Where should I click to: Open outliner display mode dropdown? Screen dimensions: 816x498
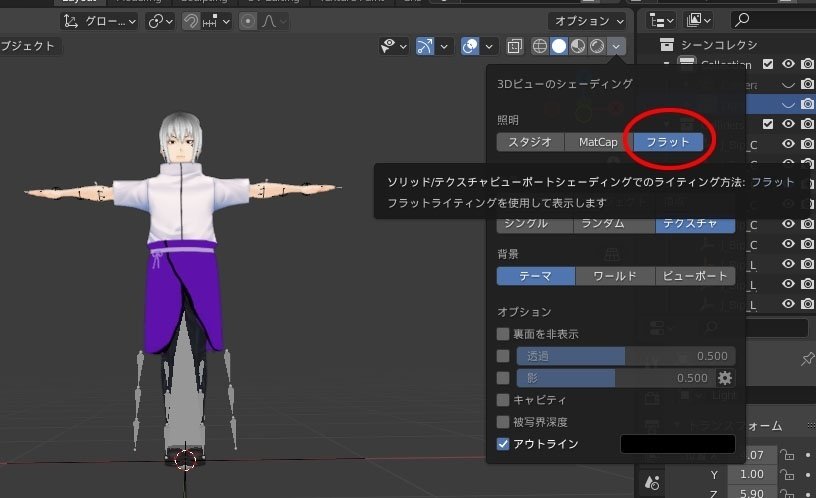(661, 20)
